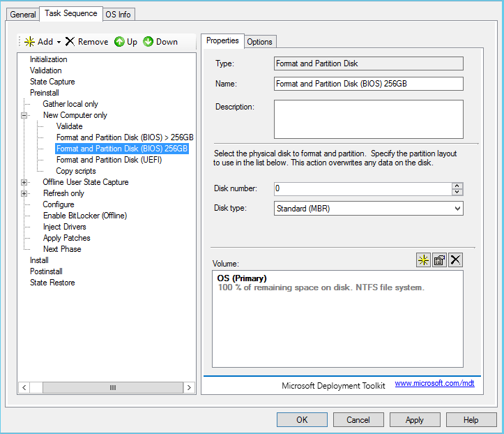Screen dimensions: 504x434
Task: Switch to the General tab
Action: 23,15
